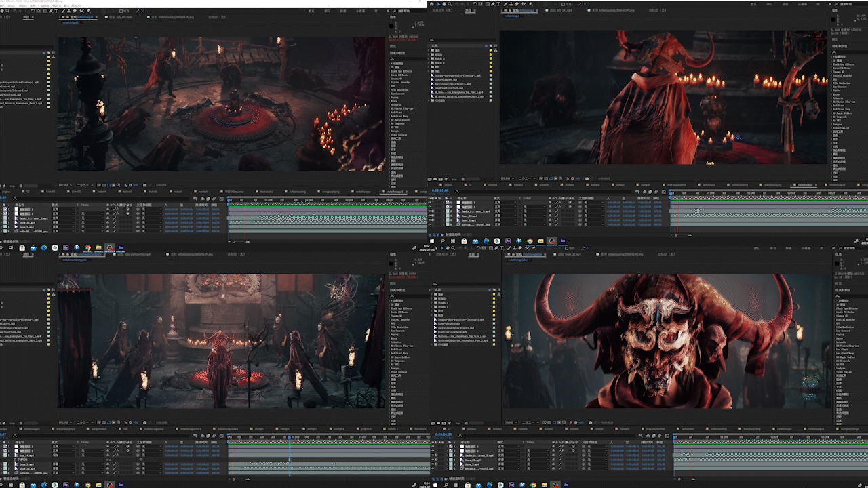Select the Eraser tool in ritual-circle window
The height and width of the screenshot is (488, 868).
[x=75, y=11]
